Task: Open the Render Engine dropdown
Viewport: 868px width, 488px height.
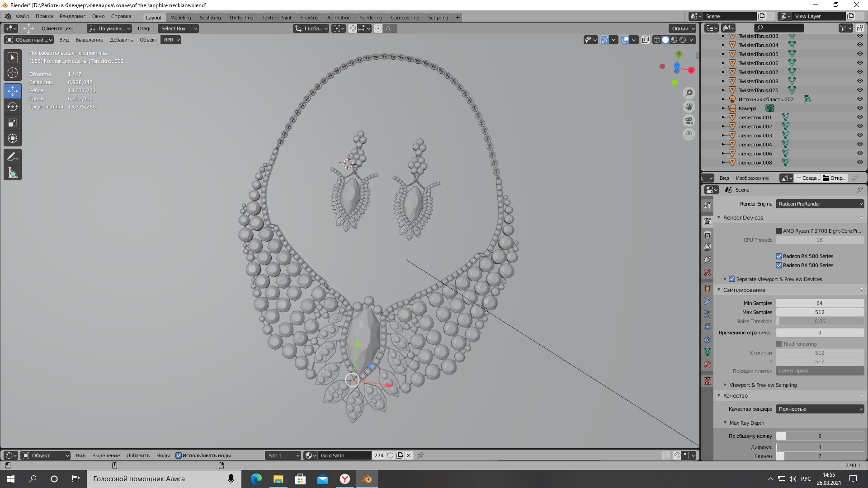Action: coord(820,204)
